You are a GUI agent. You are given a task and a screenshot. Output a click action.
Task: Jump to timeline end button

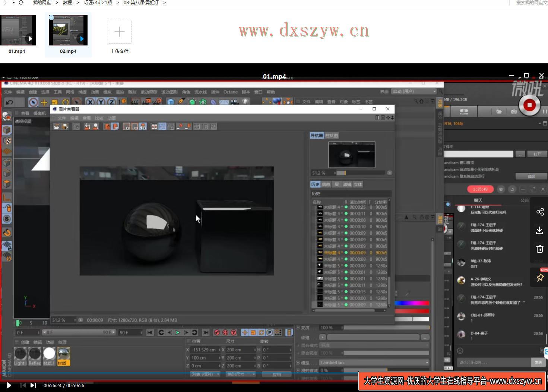point(206,332)
